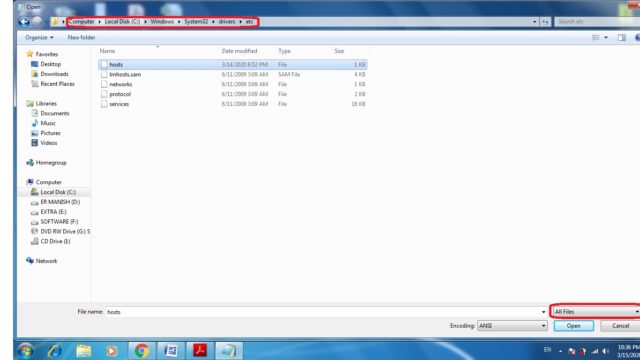The image size is (640, 360).
Task: Click the Cancel button
Action: [620, 326]
